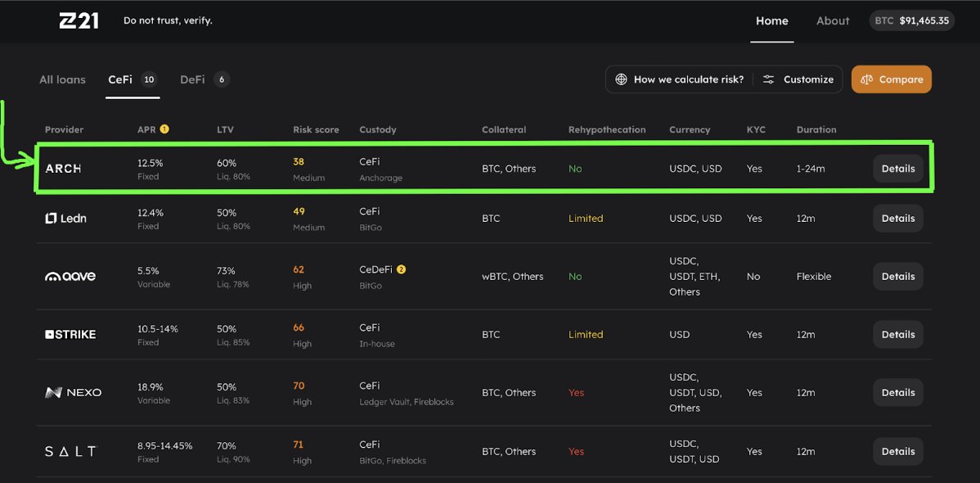
Task: Click Do not trust, verify tagline
Action: tap(169, 20)
